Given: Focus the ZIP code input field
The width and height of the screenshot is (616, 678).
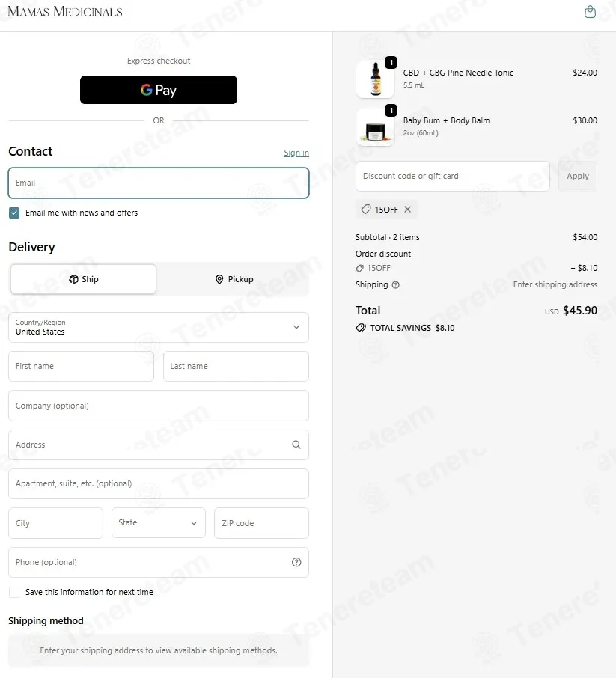Looking at the screenshot, I should pyautogui.click(x=261, y=523).
